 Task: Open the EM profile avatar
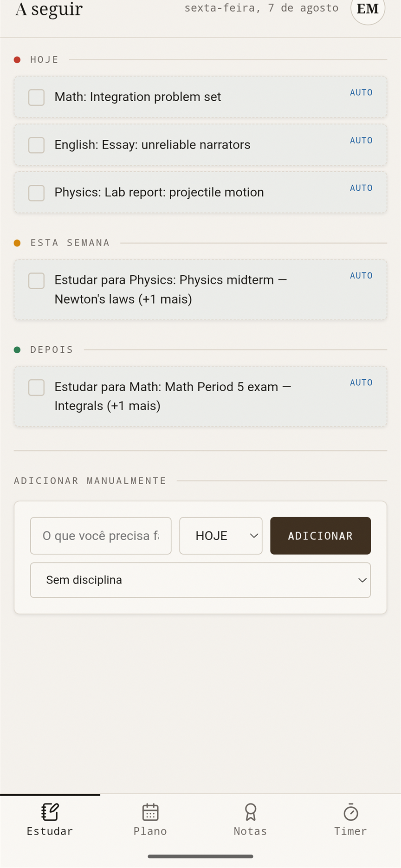tap(368, 8)
